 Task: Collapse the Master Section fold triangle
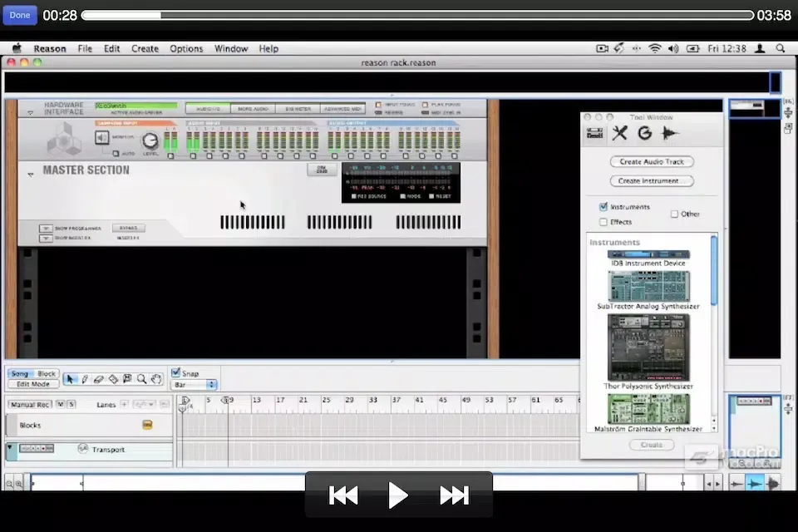31,175
